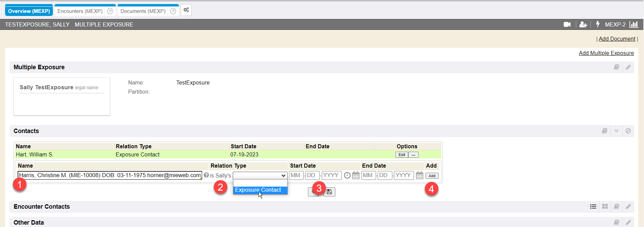This screenshot has height=227, width=644.
Task: Click the save floppy disk icon
Action: pyautogui.click(x=329, y=192)
